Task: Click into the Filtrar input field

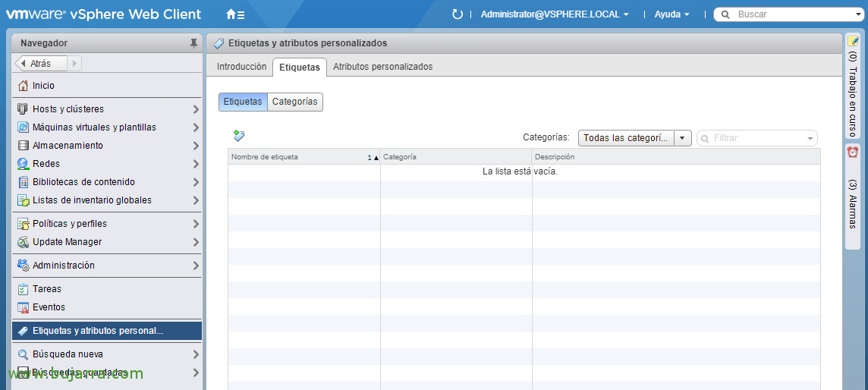Action: pos(757,138)
